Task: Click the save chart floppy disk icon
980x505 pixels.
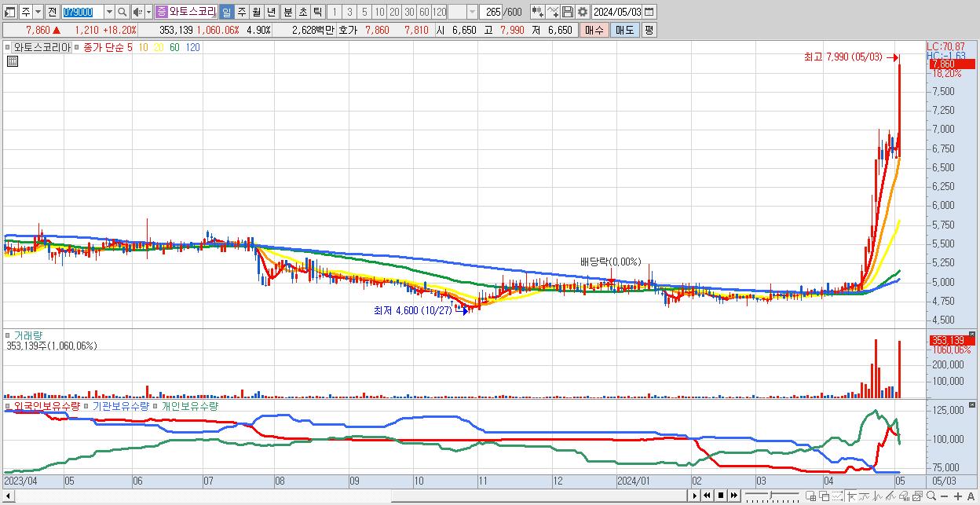Action: (x=568, y=12)
